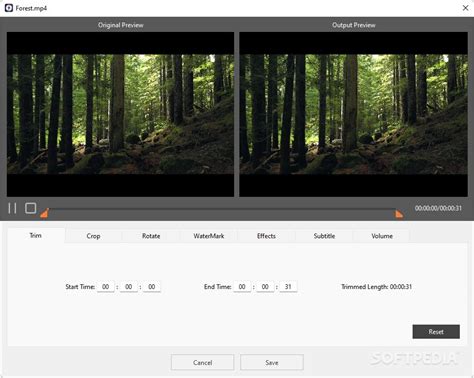Click the orange trim end marker
Viewport: 474px width, 378px height.
click(399, 214)
